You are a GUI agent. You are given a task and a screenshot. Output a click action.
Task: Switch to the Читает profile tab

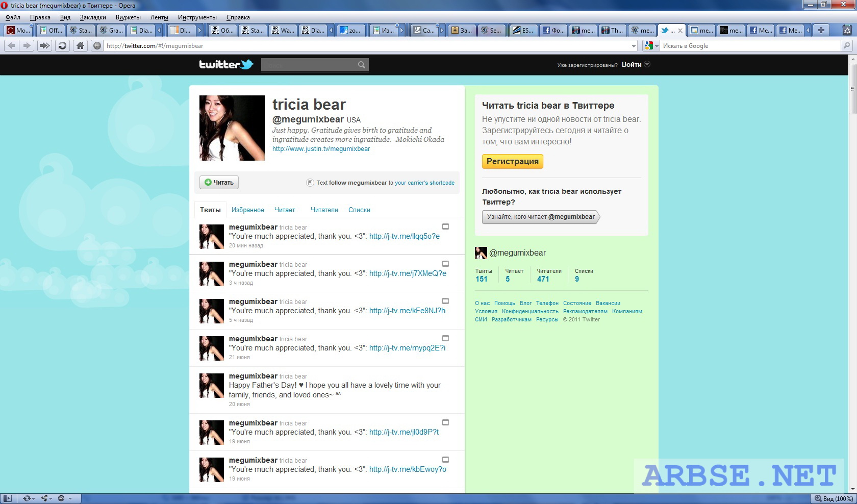coord(285,210)
